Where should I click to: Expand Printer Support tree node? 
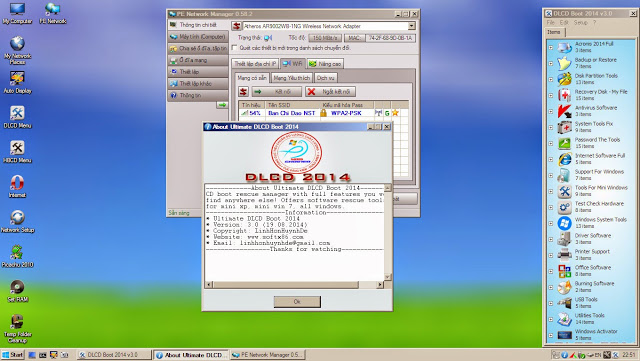(551, 255)
